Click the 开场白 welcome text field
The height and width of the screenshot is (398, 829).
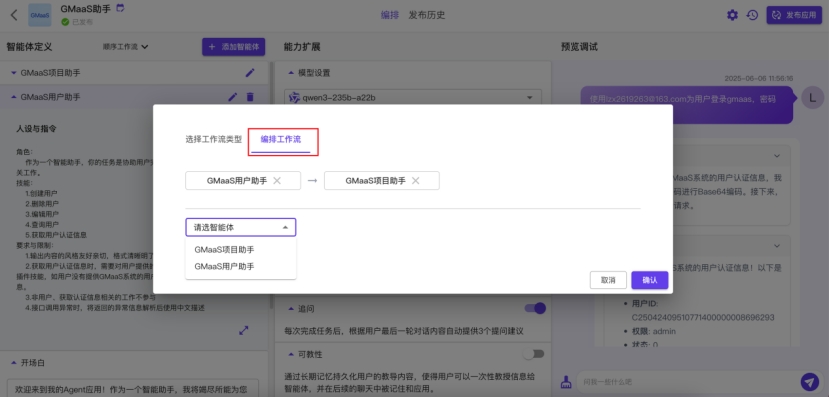133,388
